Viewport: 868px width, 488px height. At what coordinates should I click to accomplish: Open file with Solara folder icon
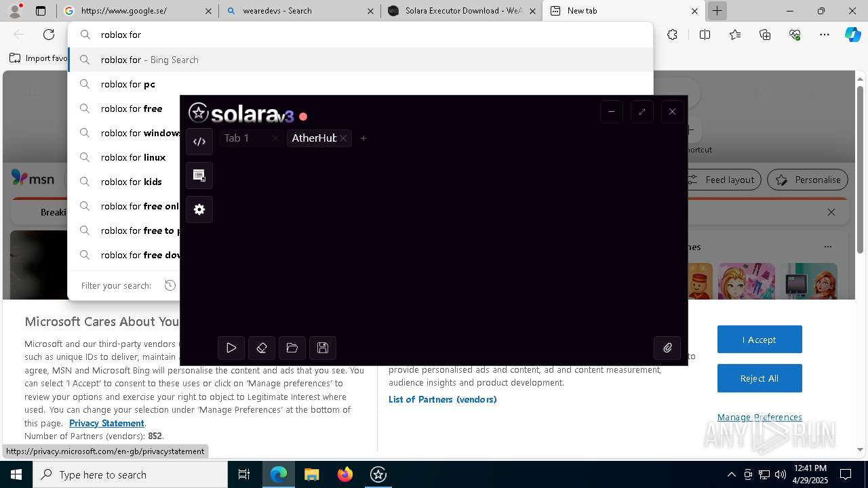coord(292,348)
